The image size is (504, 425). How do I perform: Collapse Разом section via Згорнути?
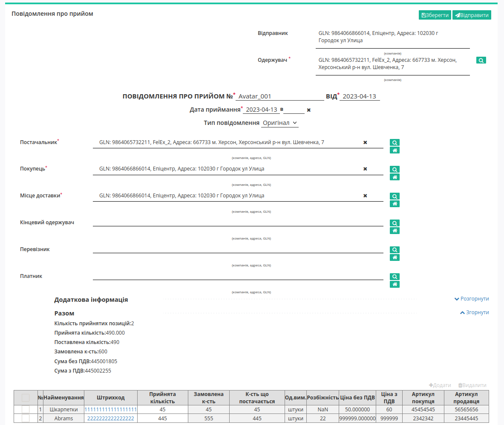pos(475,312)
